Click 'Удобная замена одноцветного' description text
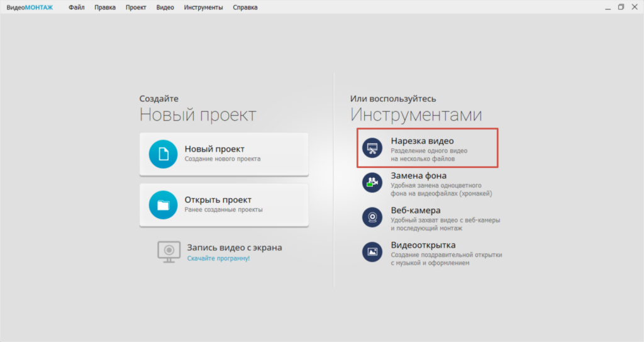This screenshot has height=342, width=644. (x=436, y=185)
